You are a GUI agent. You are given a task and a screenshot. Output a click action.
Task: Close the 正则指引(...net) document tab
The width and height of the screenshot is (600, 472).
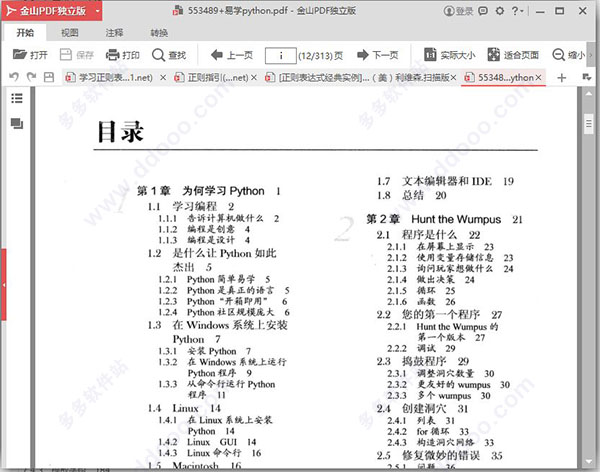[253, 78]
